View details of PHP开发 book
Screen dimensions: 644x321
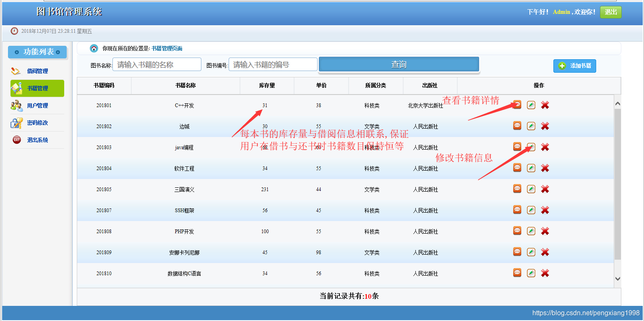517,231
